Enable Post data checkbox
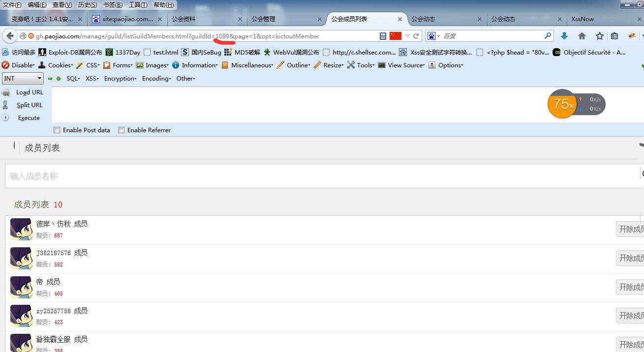 tap(57, 130)
